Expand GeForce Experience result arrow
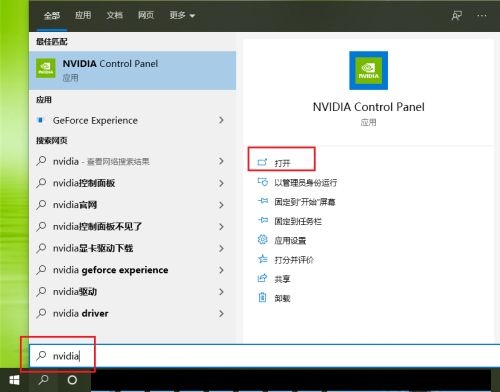 [x=221, y=120]
